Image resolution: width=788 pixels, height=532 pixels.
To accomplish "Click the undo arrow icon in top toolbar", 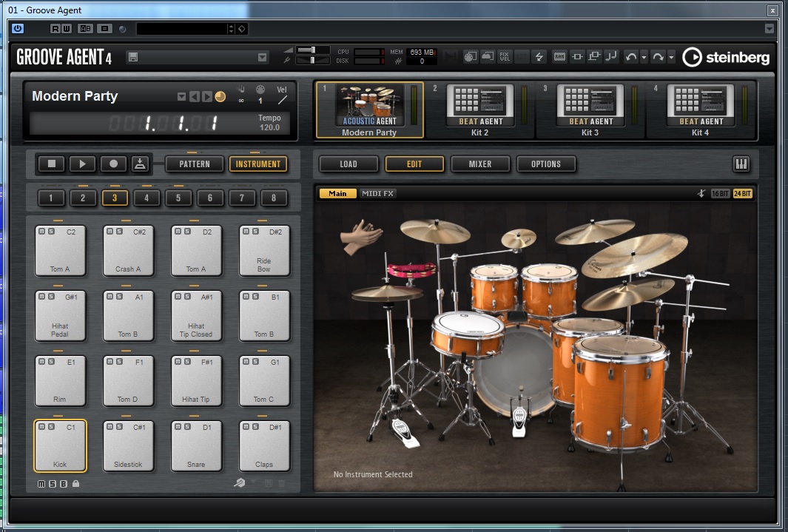I will (x=631, y=57).
